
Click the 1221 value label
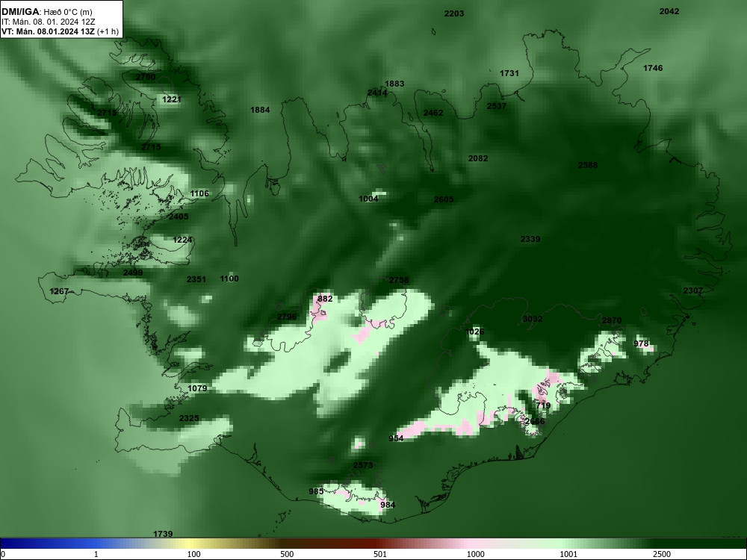(172, 99)
